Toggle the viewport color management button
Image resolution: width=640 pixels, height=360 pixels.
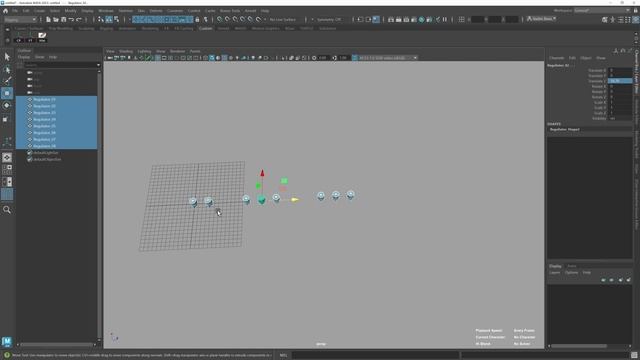(x=354, y=58)
